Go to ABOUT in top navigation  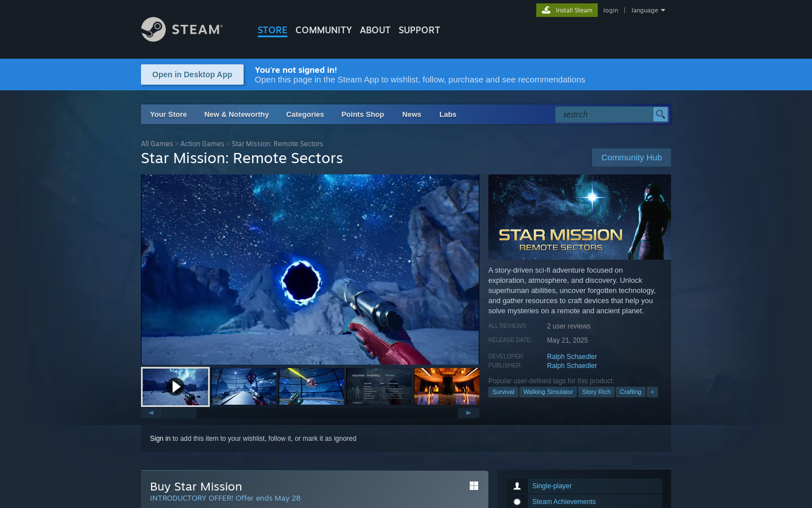[x=375, y=30]
